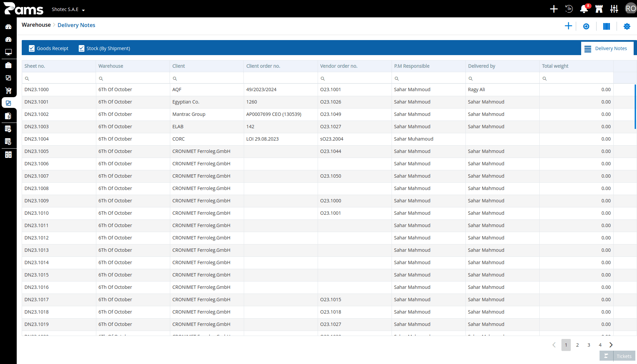Click the Delivery Notes breadcrumb link

pyautogui.click(x=76, y=25)
